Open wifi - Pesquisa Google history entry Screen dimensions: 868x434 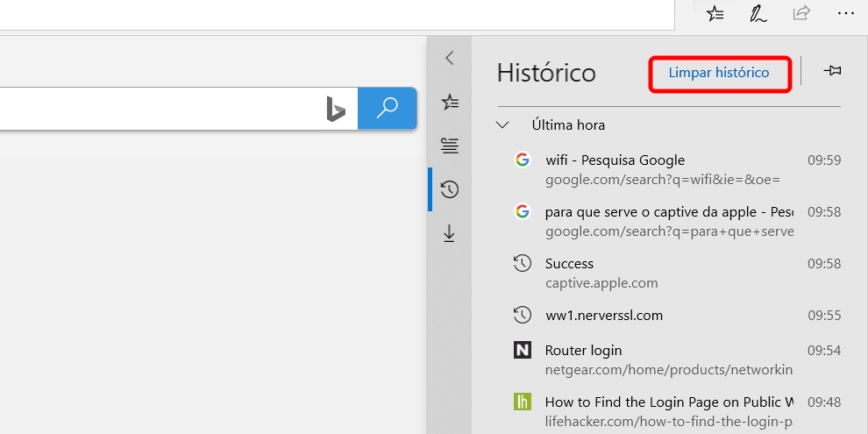677,169
